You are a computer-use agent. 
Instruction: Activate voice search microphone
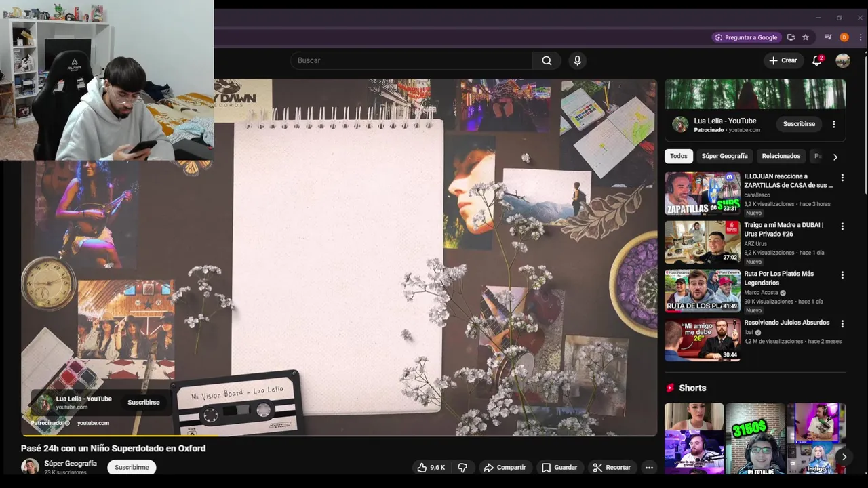(577, 60)
